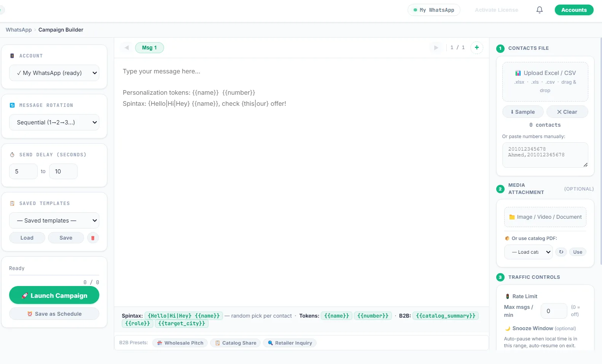602x364 pixels.
Task: Insert the {Hello|Hi|Hey} {{name}} spintax chip
Action: click(x=183, y=316)
